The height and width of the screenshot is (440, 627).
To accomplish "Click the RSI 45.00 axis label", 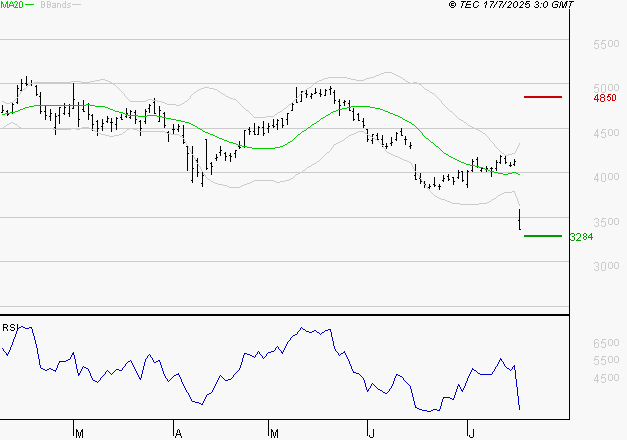I will 606,380.
